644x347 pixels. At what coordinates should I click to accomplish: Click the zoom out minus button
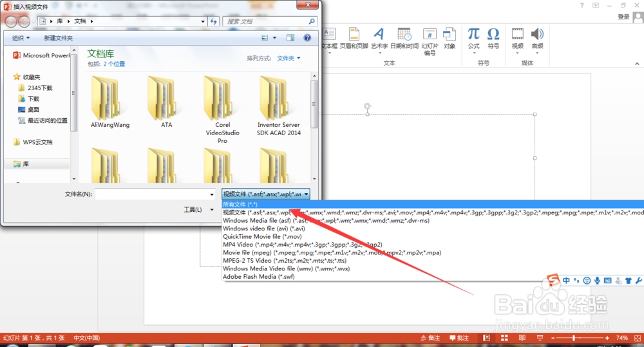[x=553, y=338]
